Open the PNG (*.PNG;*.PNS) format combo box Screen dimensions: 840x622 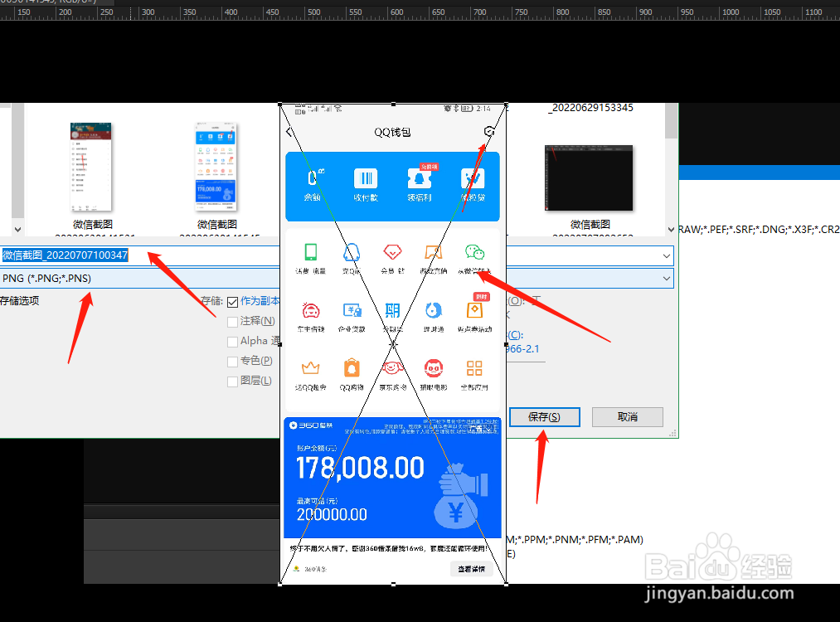[337, 279]
